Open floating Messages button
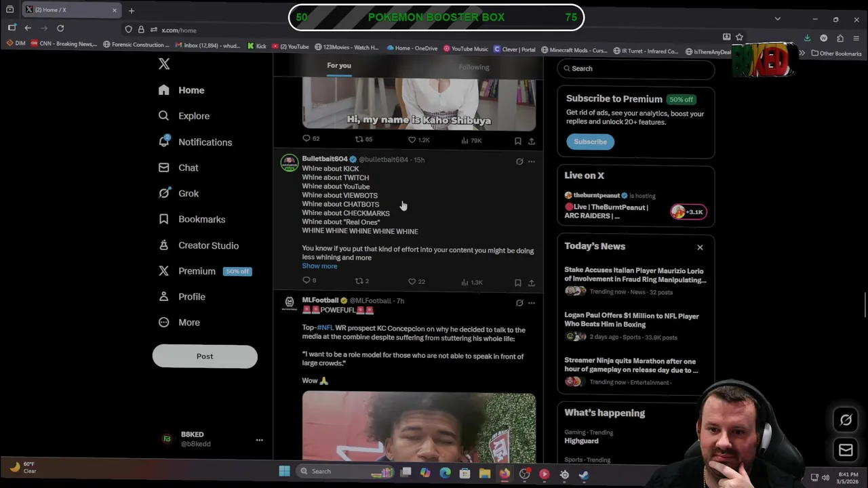Screen dimensions: 868x488 click(846, 450)
